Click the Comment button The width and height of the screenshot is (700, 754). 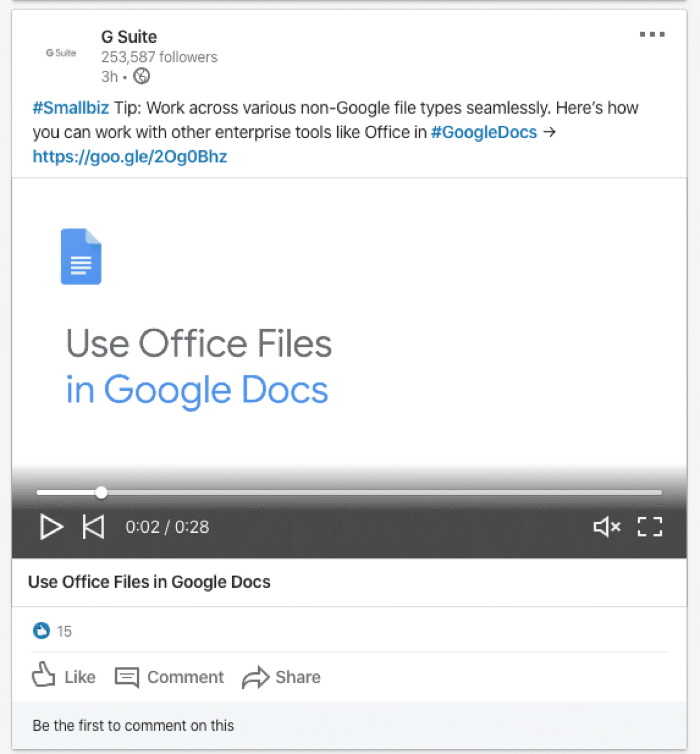click(169, 677)
